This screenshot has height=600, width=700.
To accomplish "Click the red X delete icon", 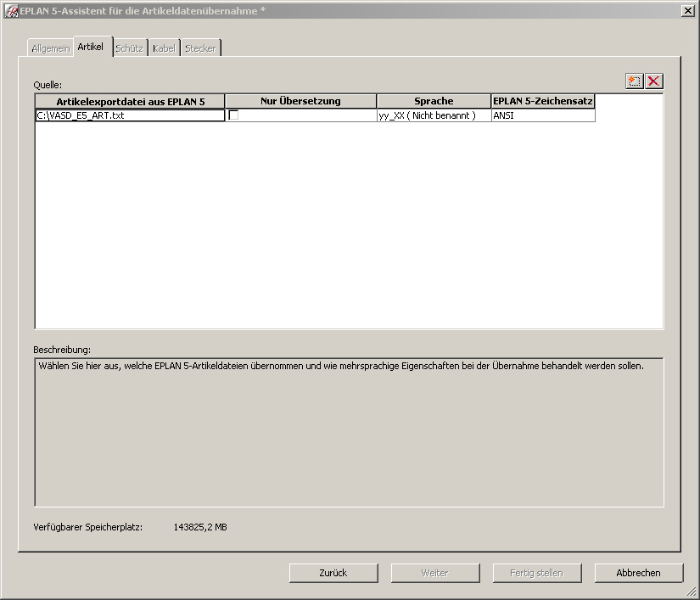I will 654,81.
